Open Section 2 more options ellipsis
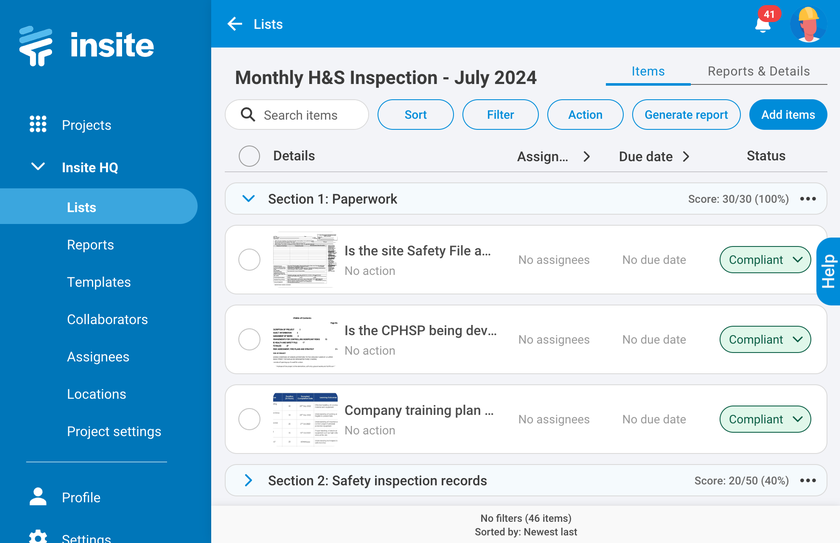Viewport: 840px width, 543px height. point(808,481)
